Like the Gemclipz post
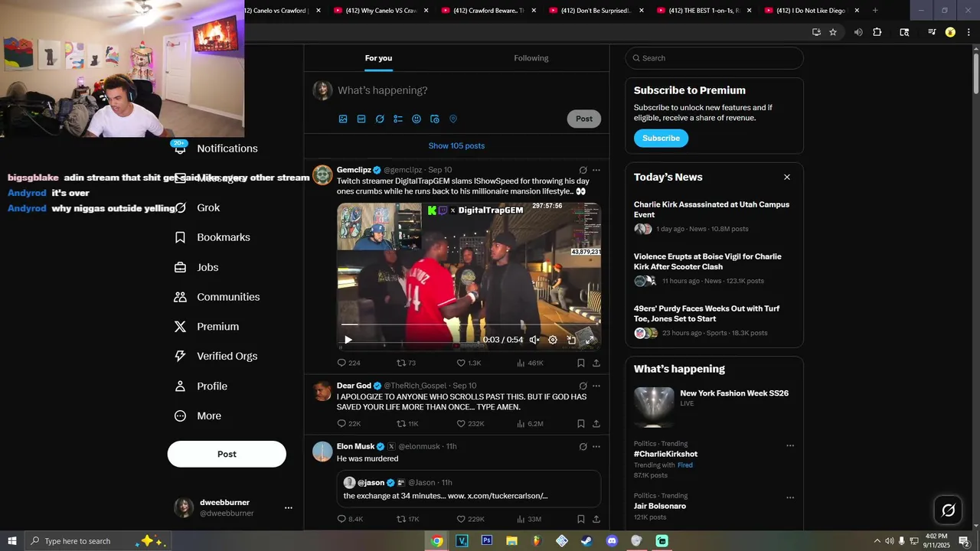The image size is (980, 551). pyautogui.click(x=469, y=363)
